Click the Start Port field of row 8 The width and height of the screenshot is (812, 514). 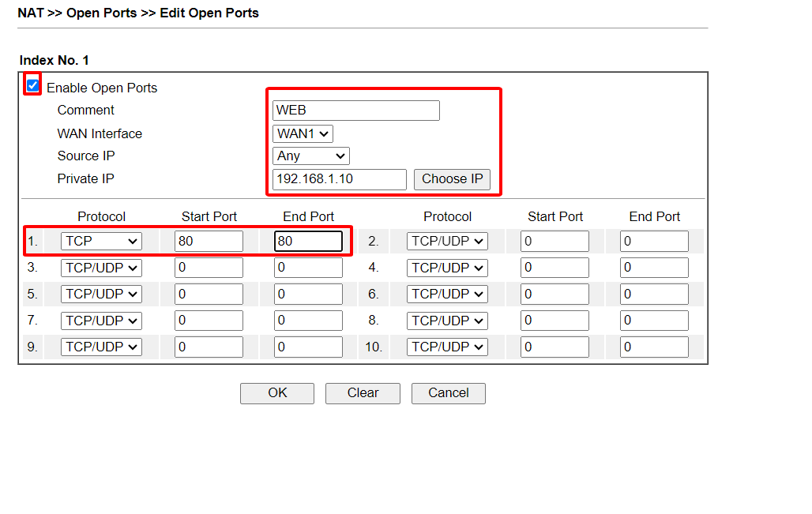[554, 321]
